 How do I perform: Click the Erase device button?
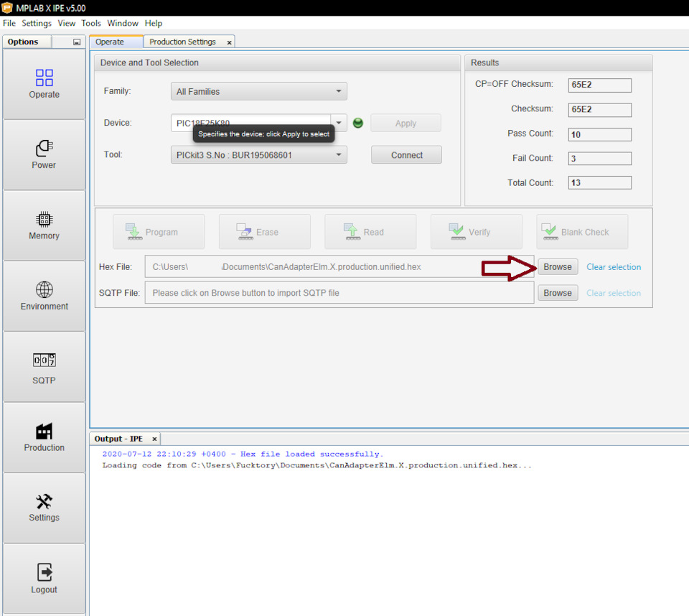(265, 232)
